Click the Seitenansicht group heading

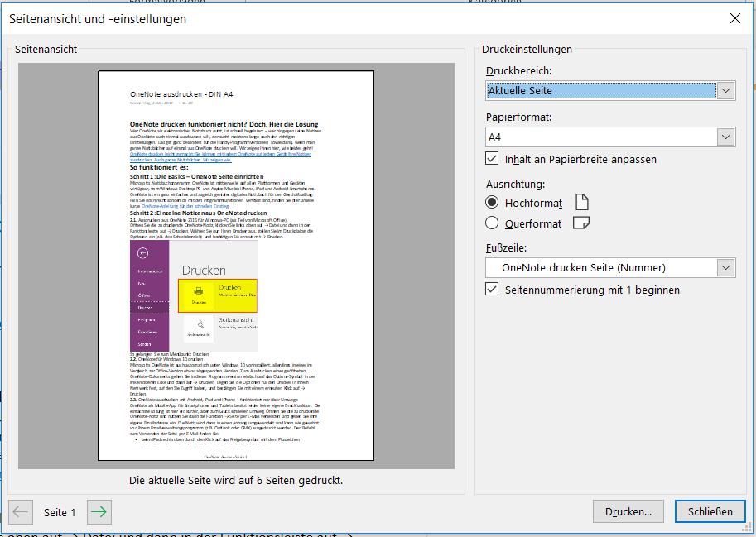click(x=46, y=49)
